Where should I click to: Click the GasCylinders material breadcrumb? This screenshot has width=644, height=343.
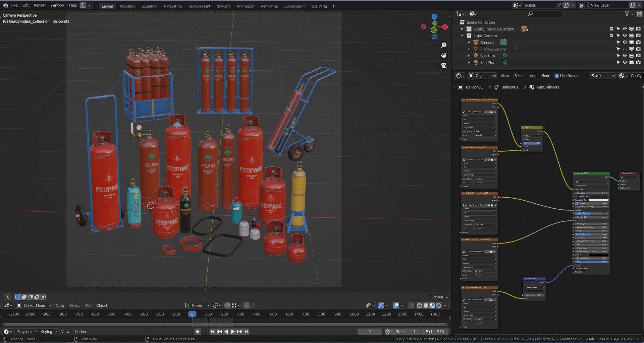(x=548, y=87)
